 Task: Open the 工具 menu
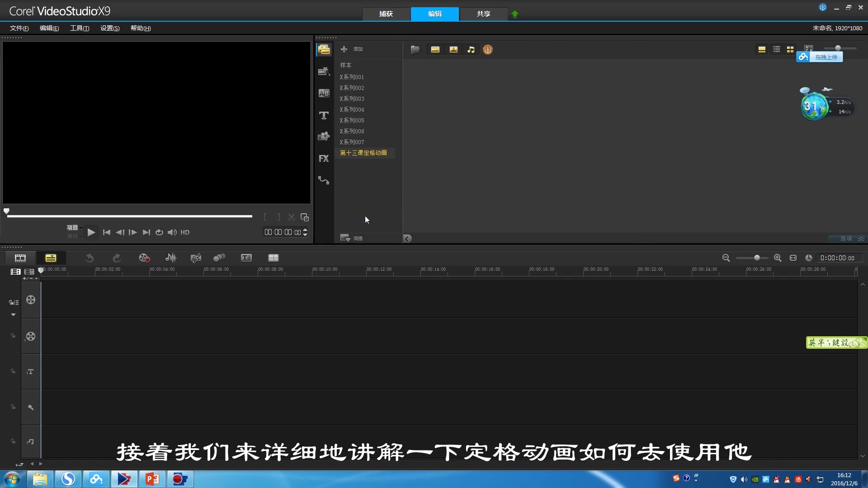tap(79, 28)
